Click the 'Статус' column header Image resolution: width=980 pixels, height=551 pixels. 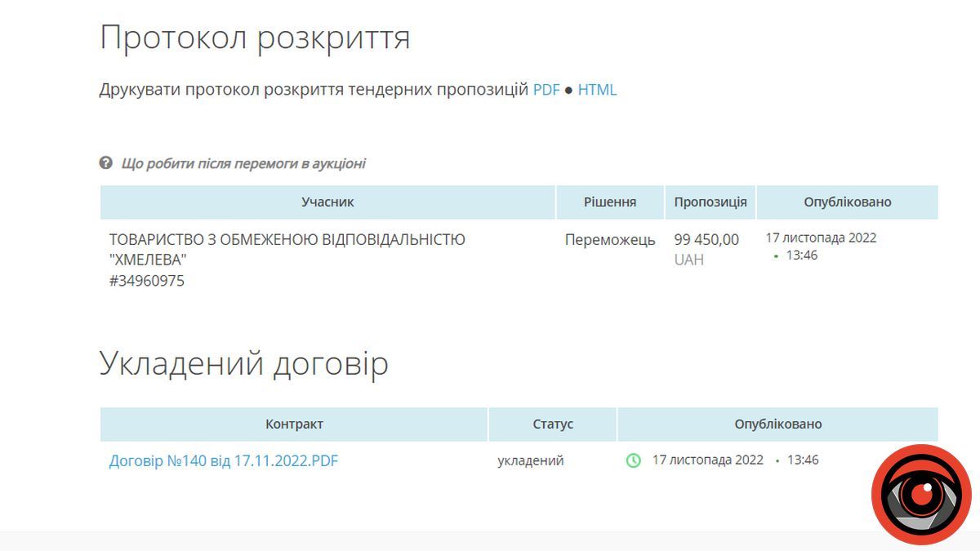pos(553,424)
